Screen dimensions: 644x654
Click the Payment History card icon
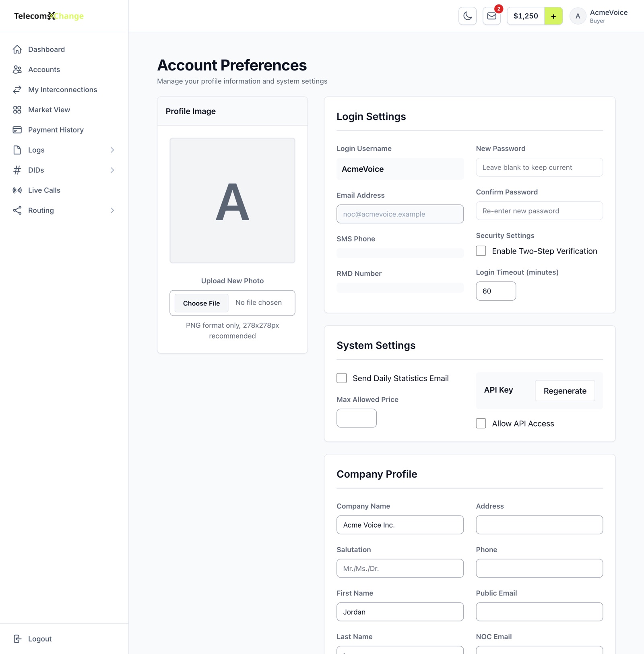(17, 130)
